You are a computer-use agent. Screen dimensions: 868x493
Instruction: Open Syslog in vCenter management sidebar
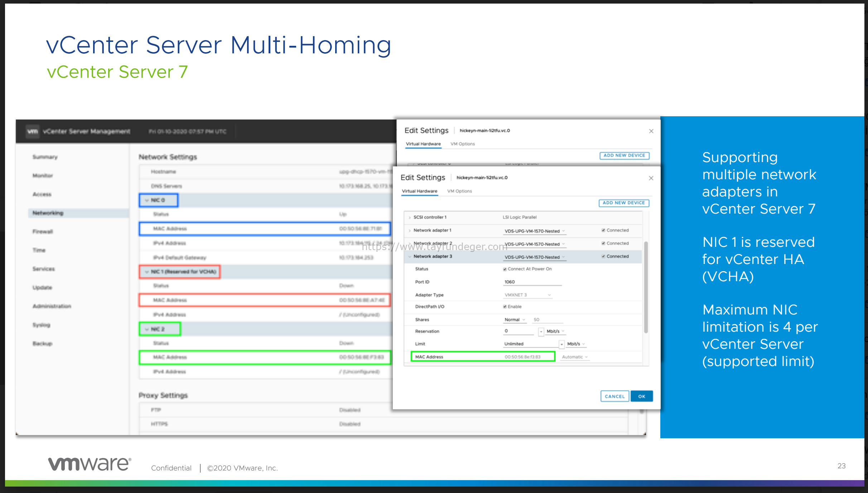[x=41, y=325]
